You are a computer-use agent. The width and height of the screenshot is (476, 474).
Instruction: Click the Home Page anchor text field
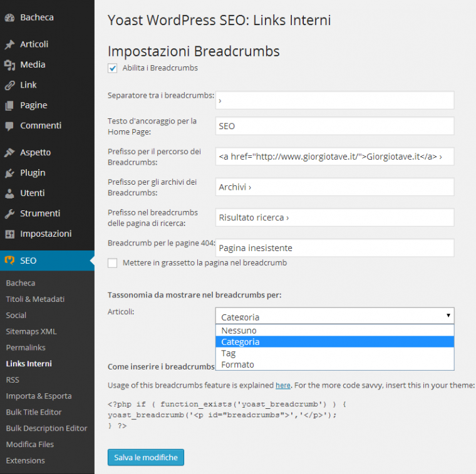(334, 126)
